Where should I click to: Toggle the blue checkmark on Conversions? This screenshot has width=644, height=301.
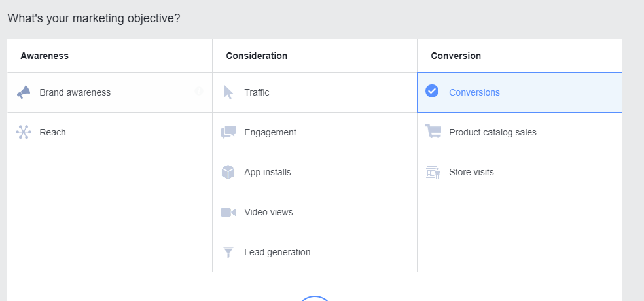coord(432,92)
